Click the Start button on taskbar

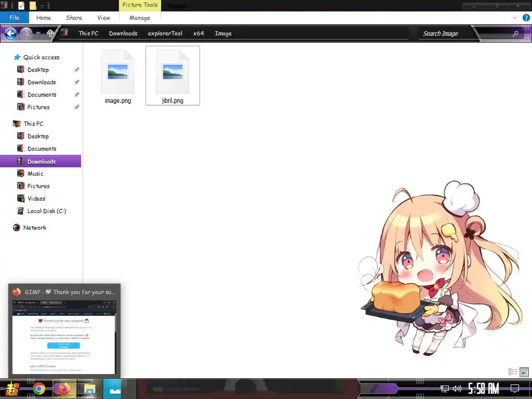tap(12, 389)
